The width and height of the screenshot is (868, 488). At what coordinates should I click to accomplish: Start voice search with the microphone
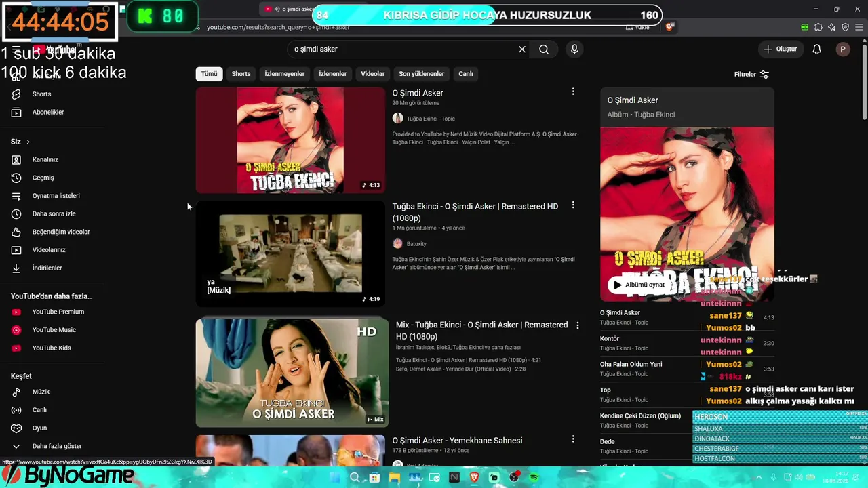click(574, 49)
